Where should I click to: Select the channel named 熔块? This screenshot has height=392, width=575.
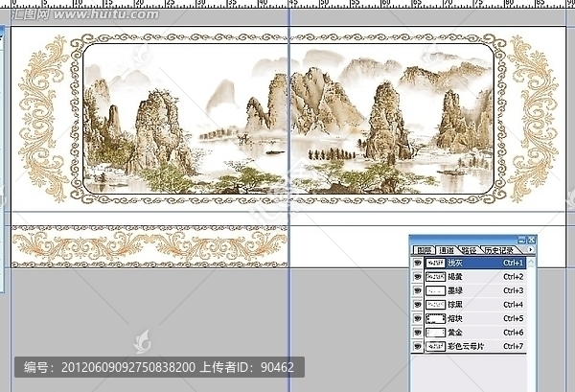tap(475, 318)
